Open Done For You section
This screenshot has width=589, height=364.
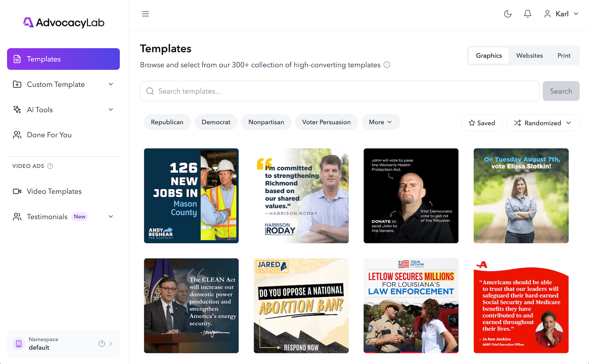pyautogui.click(x=63, y=135)
